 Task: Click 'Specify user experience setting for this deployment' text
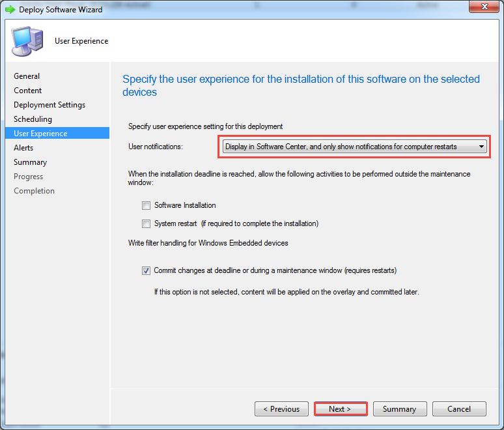pyautogui.click(x=205, y=126)
